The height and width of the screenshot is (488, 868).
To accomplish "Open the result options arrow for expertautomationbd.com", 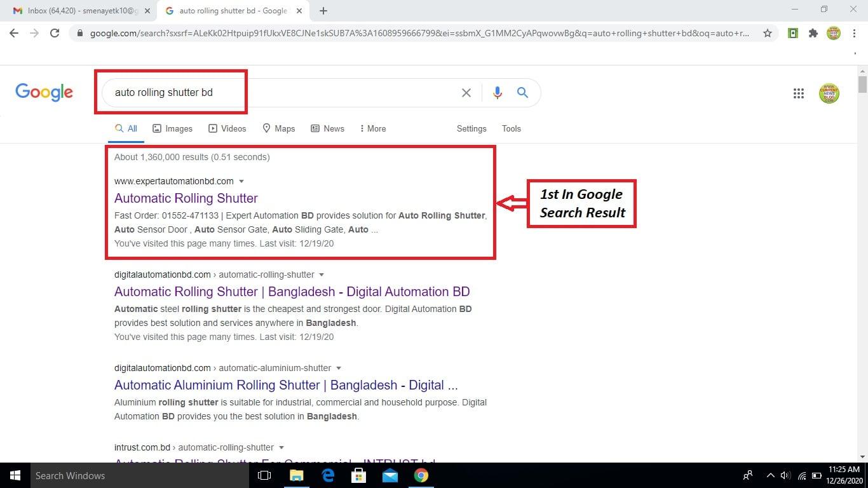I will [x=241, y=181].
